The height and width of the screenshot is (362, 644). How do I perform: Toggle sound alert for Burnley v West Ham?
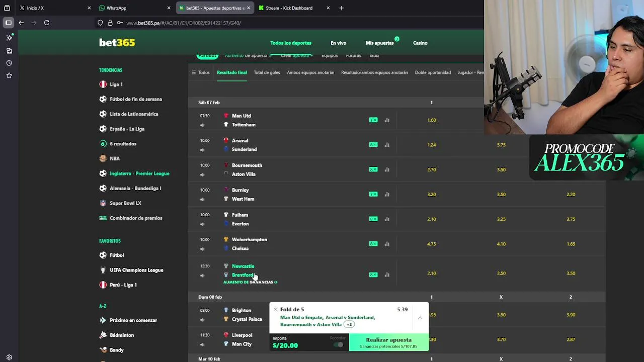[x=202, y=200]
